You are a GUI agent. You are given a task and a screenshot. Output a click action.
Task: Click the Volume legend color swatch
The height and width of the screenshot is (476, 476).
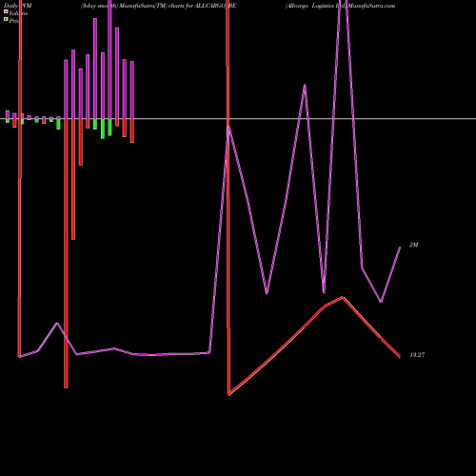(x=6, y=11)
